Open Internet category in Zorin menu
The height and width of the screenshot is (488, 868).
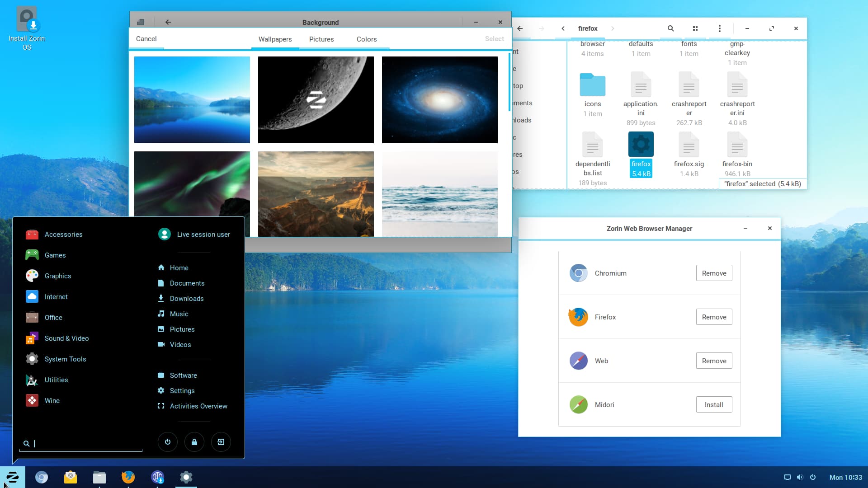[47, 297]
